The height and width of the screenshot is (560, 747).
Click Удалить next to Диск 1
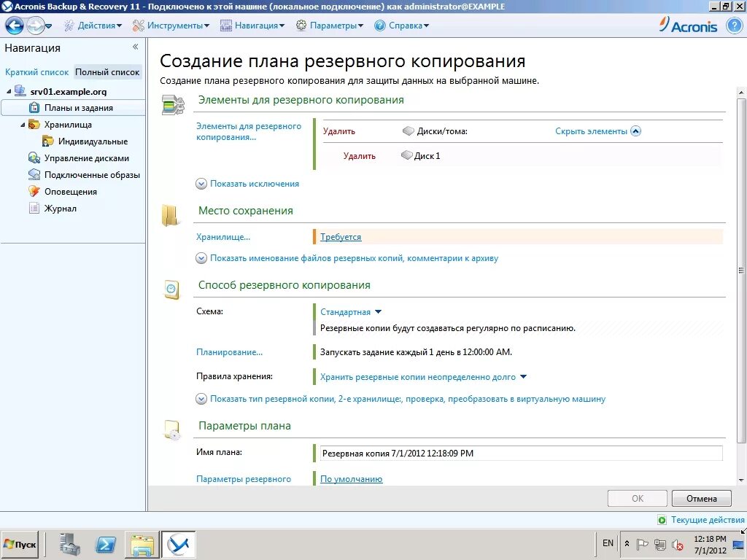coord(359,156)
